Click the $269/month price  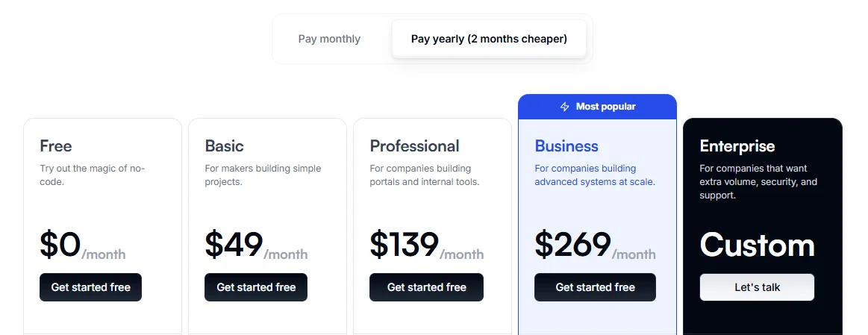click(x=595, y=245)
